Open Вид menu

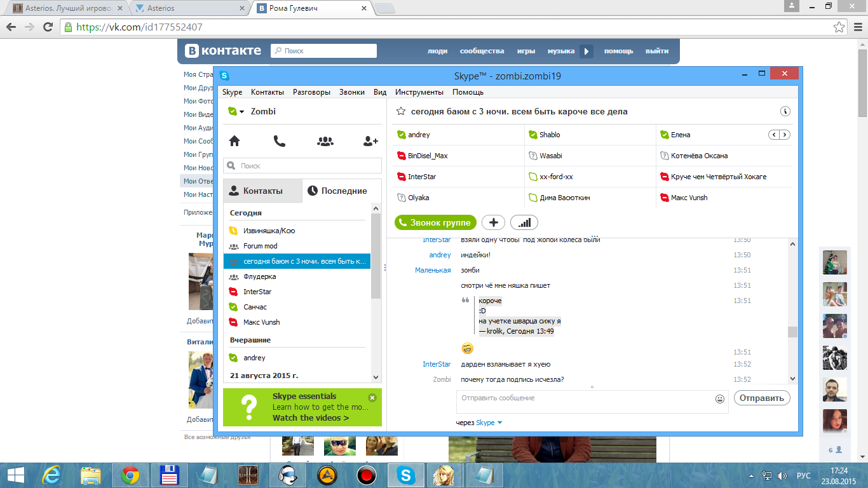pyautogui.click(x=380, y=92)
